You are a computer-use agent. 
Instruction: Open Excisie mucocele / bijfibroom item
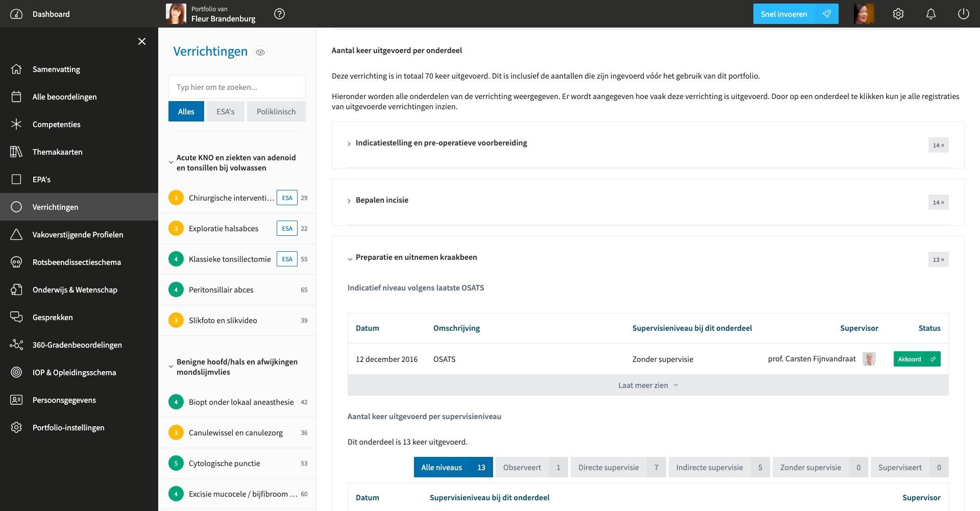coord(237,494)
